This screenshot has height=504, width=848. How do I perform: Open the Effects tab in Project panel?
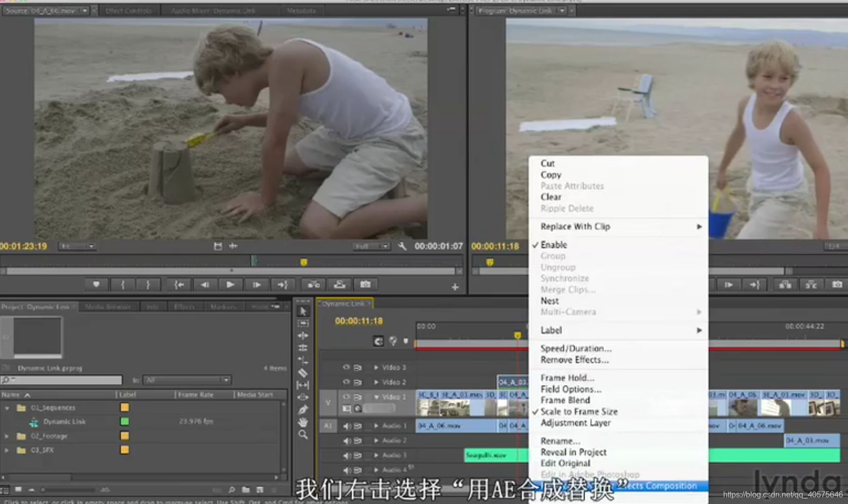tap(185, 307)
